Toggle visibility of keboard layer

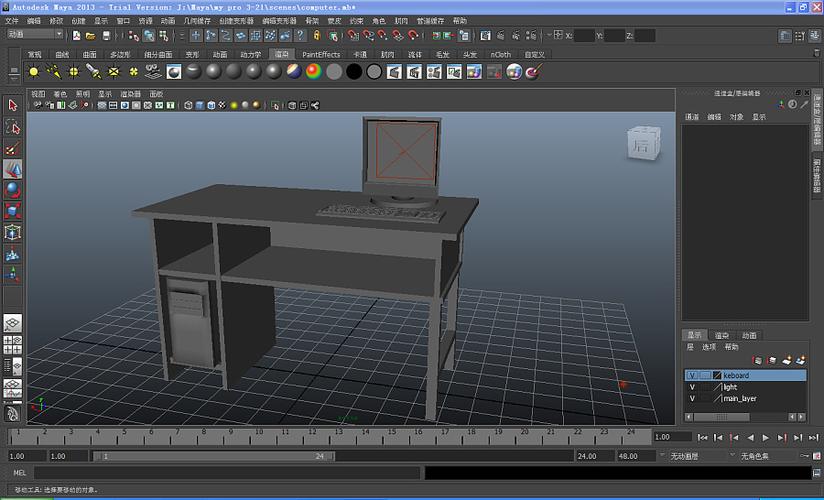(692, 376)
